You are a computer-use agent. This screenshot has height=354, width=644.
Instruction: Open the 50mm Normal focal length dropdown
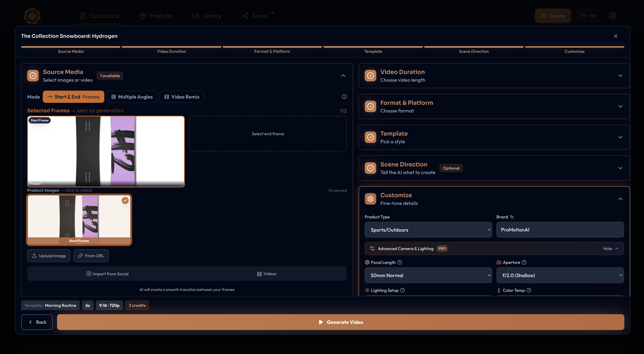(x=428, y=275)
